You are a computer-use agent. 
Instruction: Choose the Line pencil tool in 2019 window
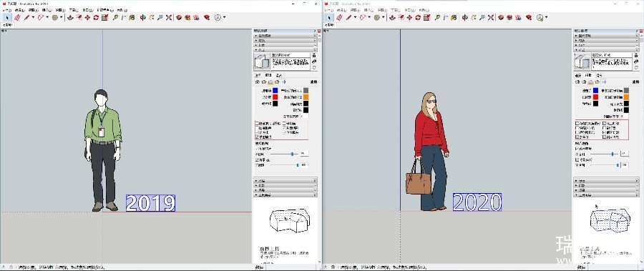[26, 18]
